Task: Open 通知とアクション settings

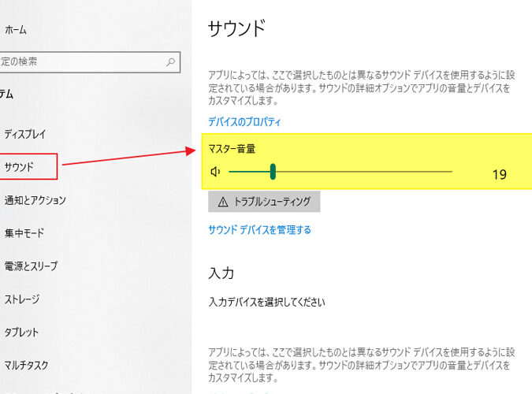Action: (x=35, y=200)
